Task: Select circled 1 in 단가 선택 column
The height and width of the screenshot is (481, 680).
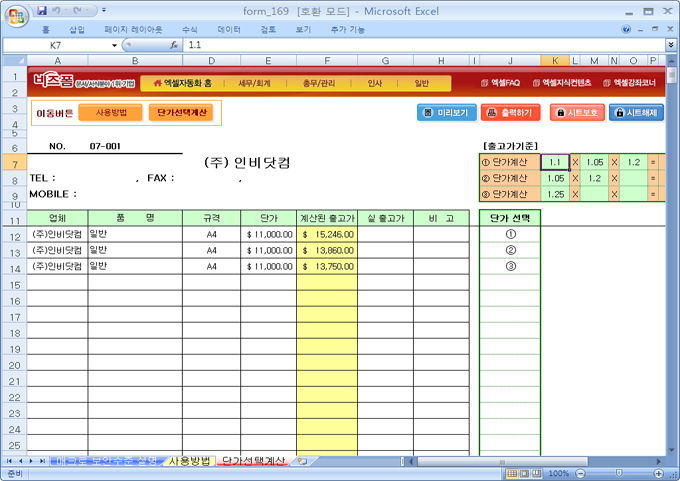Action: [510, 234]
